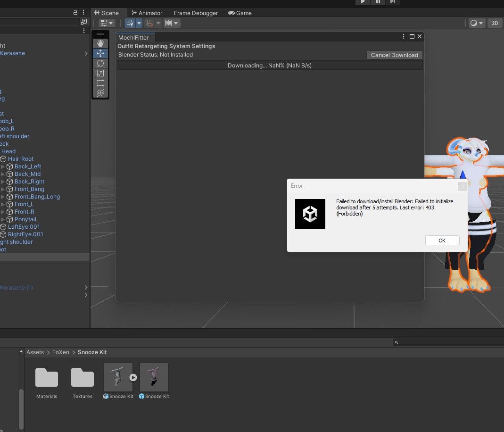Open the Frame Debugger tab
Image resolution: width=504 pixels, height=432 pixels.
tap(196, 13)
